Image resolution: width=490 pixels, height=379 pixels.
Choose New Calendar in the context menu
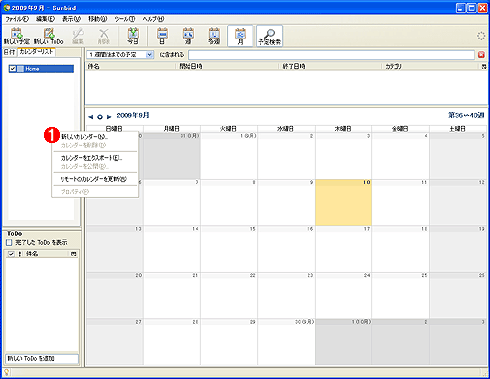pyautogui.click(x=85, y=137)
